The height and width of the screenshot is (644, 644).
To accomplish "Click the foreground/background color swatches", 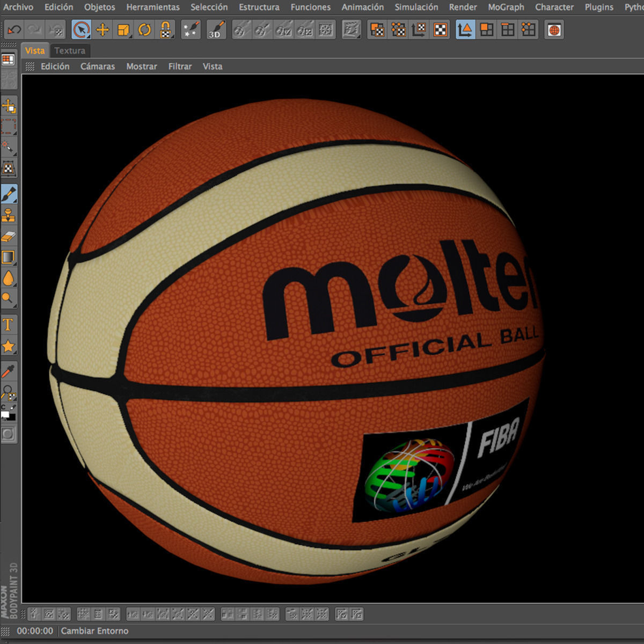I will [x=8, y=413].
